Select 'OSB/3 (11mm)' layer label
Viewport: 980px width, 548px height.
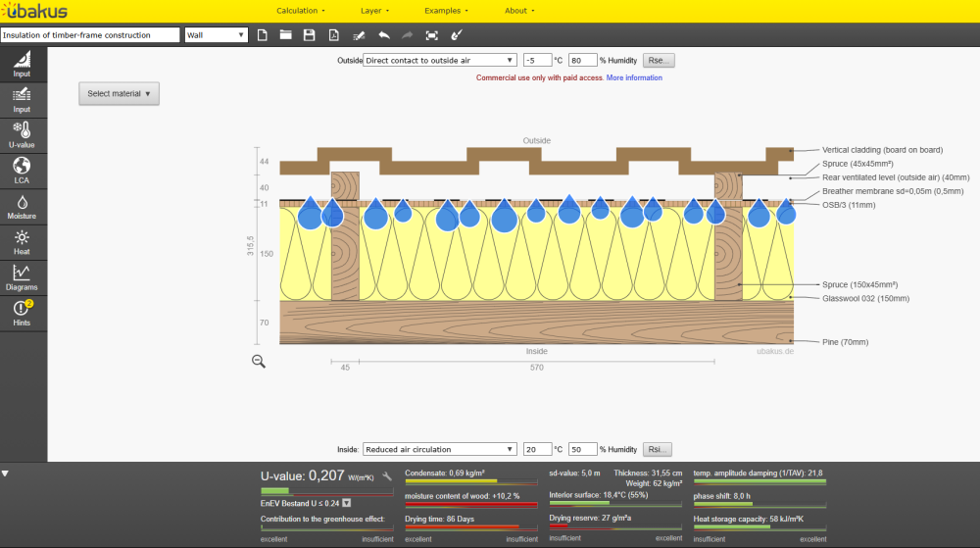[x=849, y=205]
